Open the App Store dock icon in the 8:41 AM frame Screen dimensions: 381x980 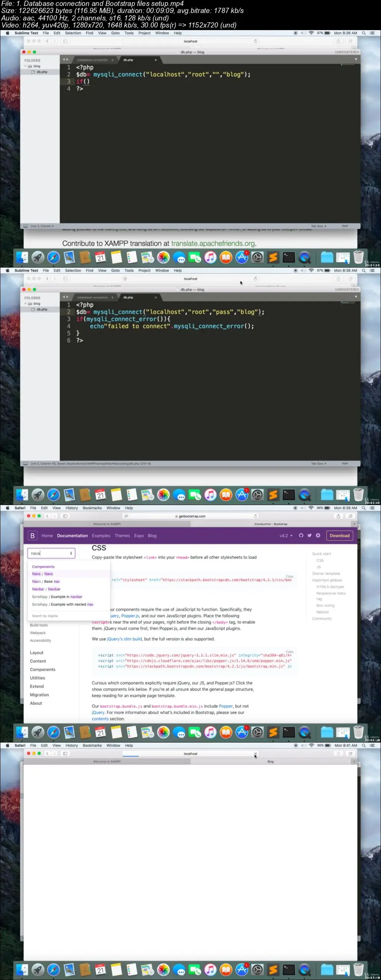pyautogui.click(x=242, y=970)
